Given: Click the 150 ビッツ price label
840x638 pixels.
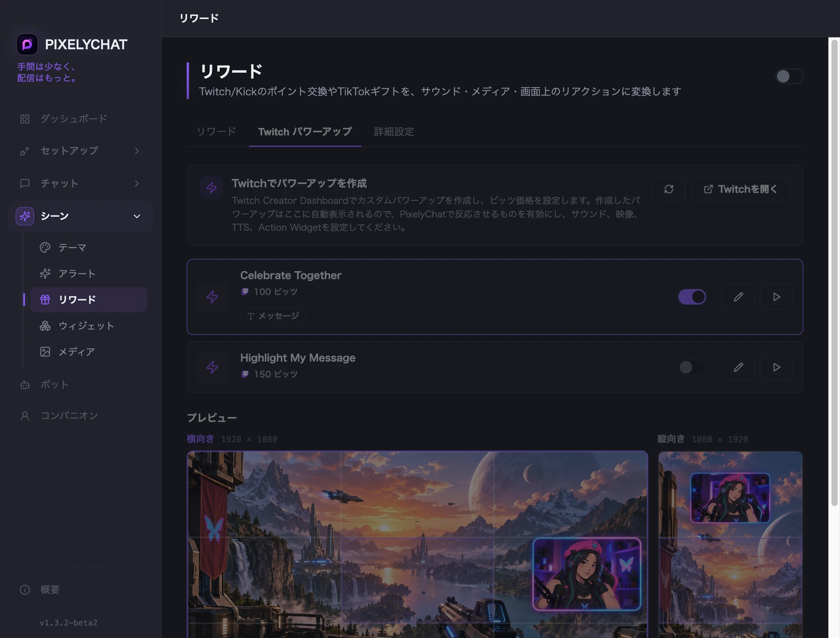Looking at the screenshot, I should (x=275, y=374).
